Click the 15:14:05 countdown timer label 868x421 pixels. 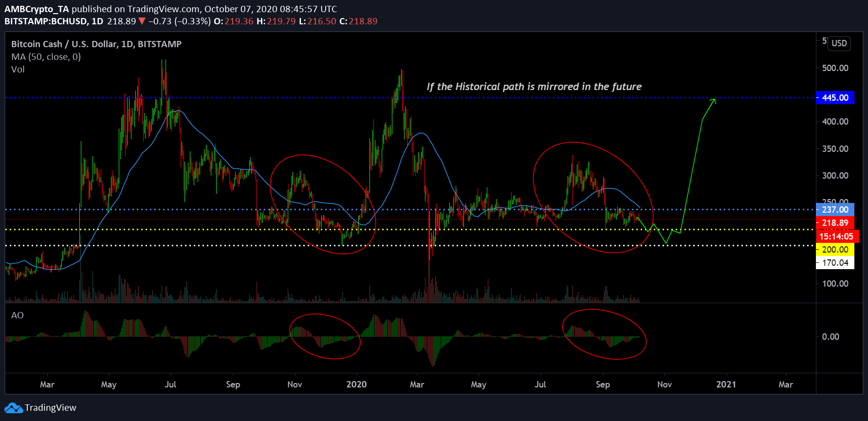(836, 237)
